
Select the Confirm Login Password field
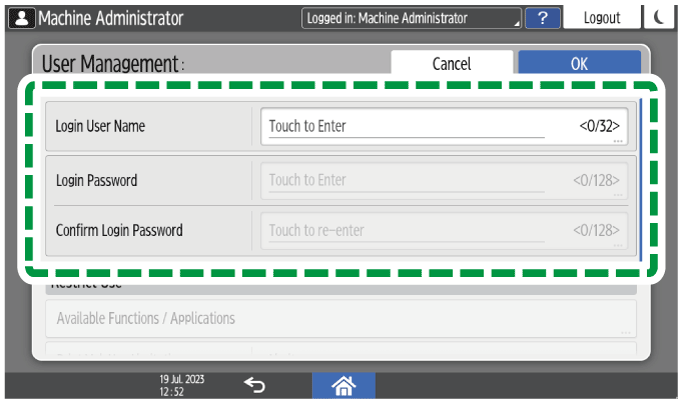pos(444,231)
